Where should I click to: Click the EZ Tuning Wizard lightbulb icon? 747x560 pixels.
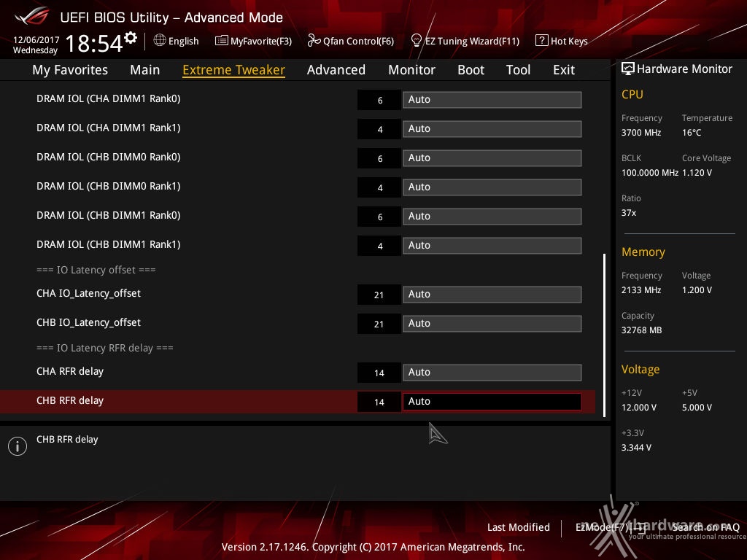click(416, 41)
